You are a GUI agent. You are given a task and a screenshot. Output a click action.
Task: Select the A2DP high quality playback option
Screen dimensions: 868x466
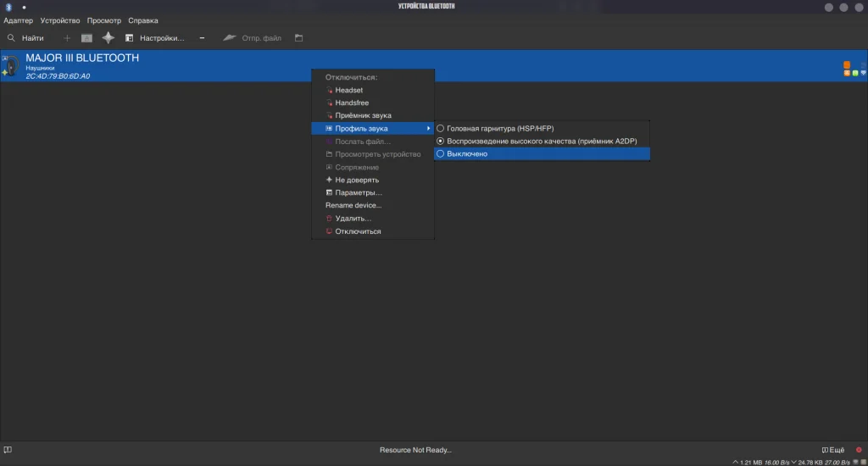[x=542, y=141]
